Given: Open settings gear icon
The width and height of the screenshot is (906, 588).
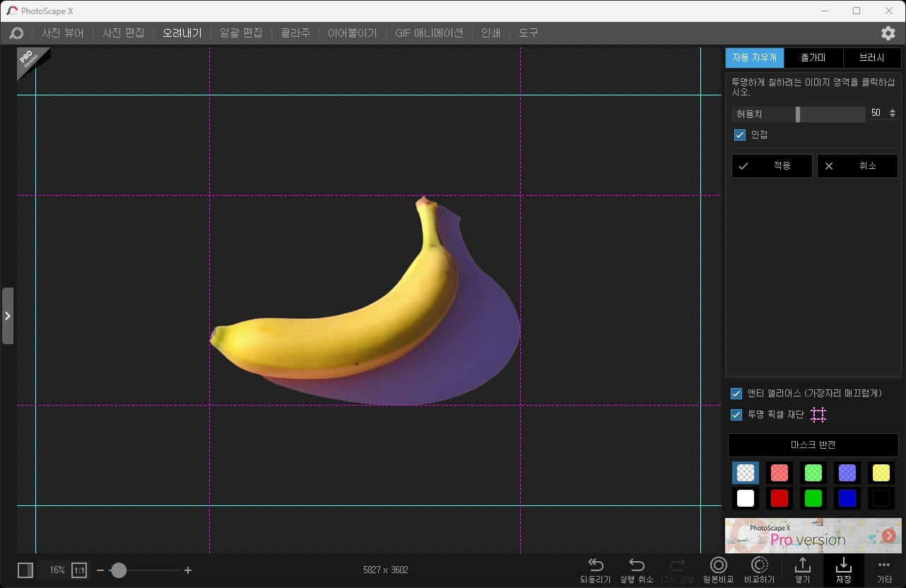Looking at the screenshot, I should click(x=888, y=33).
